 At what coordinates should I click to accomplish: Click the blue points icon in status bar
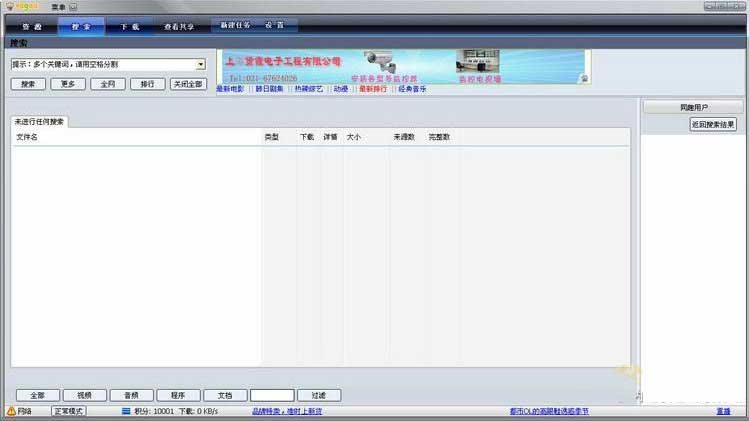pos(126,411)
